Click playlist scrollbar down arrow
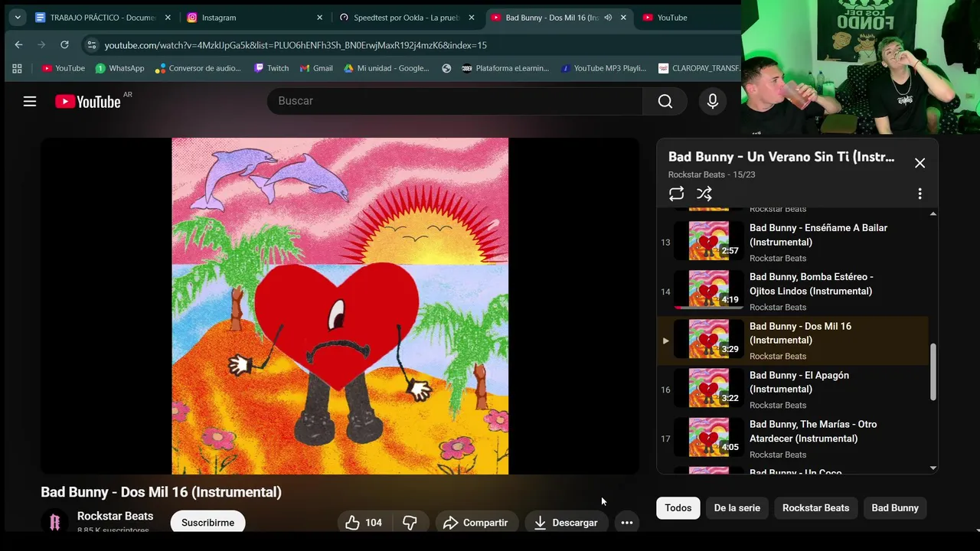The image size is (980, 551). [933, 467]
